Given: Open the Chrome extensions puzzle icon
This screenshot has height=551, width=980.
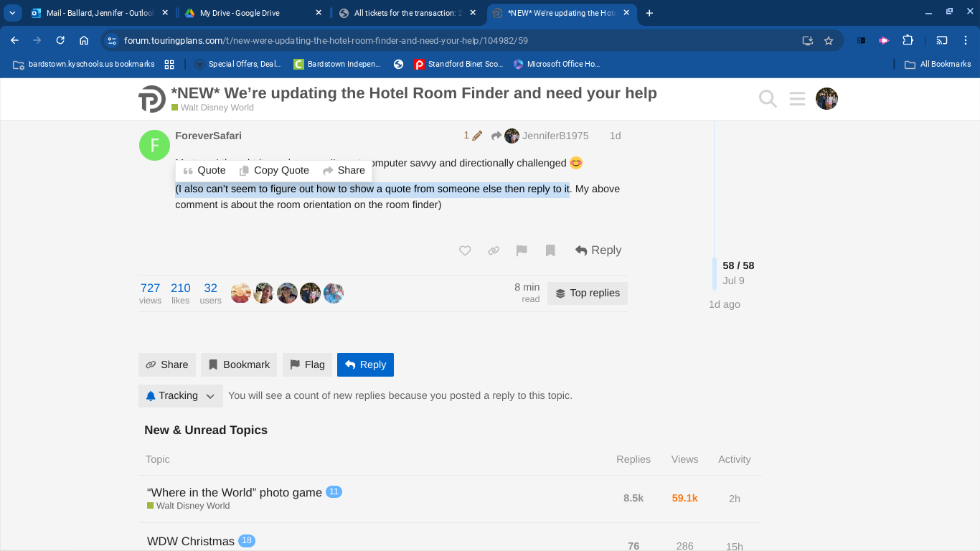Looking at the screenshot, I should coord(908,41).
